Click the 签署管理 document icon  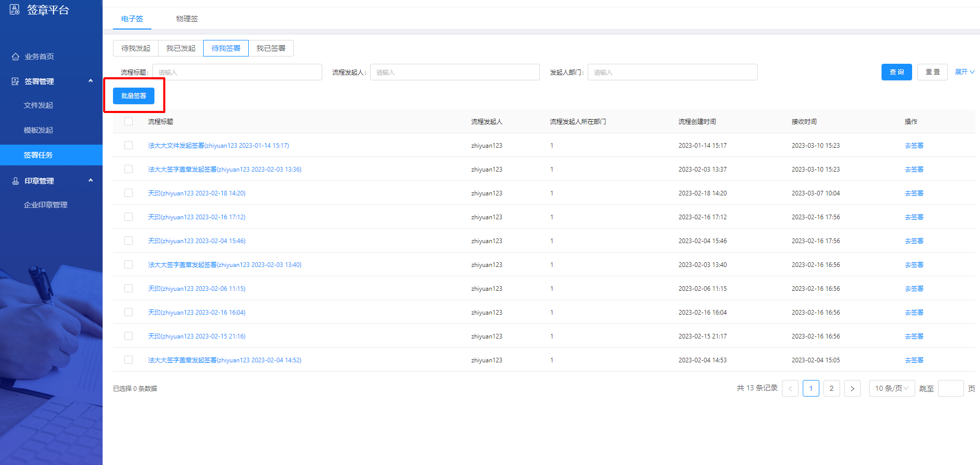click(x=16, y=81)
